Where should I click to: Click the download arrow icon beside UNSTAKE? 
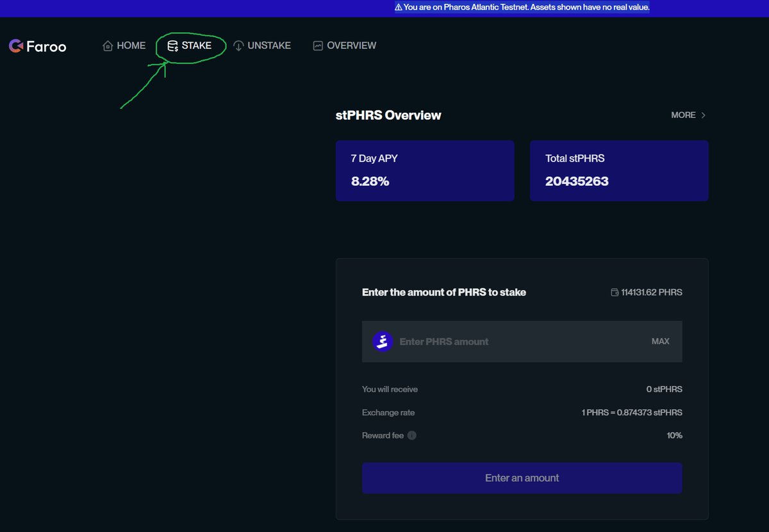point(238,46)
